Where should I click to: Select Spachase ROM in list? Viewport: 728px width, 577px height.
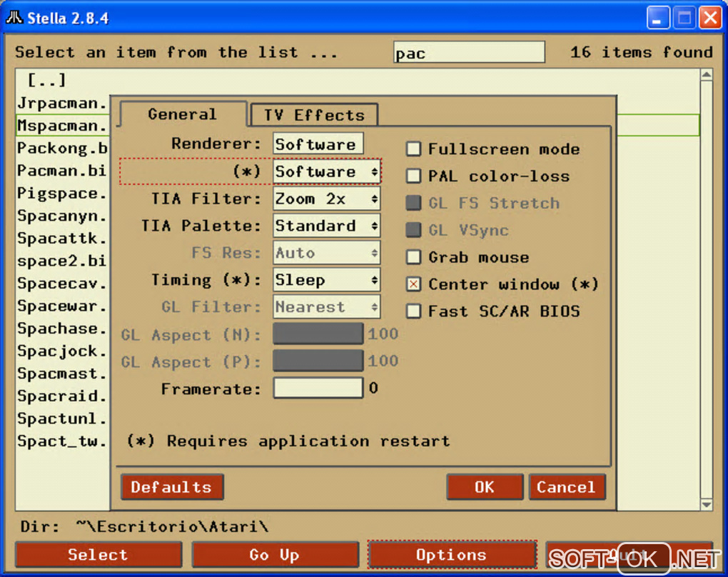click(x=62, y=328)
